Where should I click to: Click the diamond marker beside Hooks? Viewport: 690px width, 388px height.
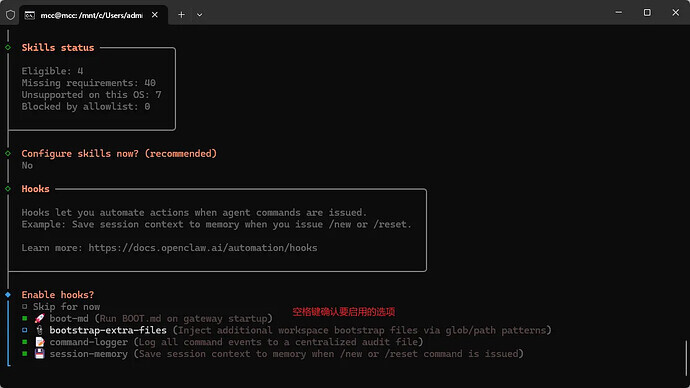(x=8, y=189)
